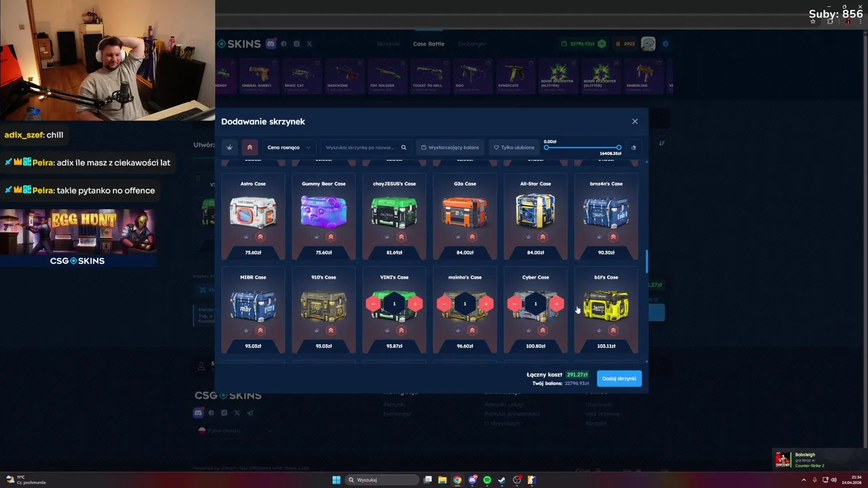Click the crown icon on 910's Case
Viewport: 868px width, 488px height.
coord(317,330)
